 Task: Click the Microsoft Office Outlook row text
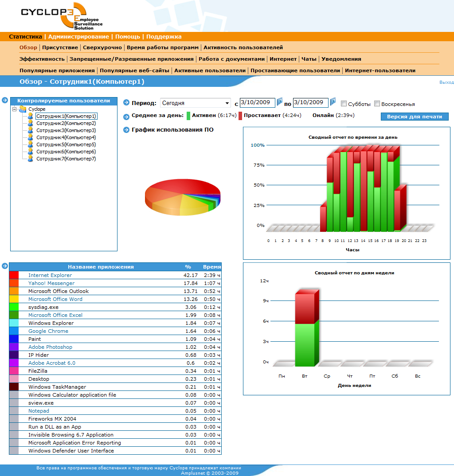59,291
